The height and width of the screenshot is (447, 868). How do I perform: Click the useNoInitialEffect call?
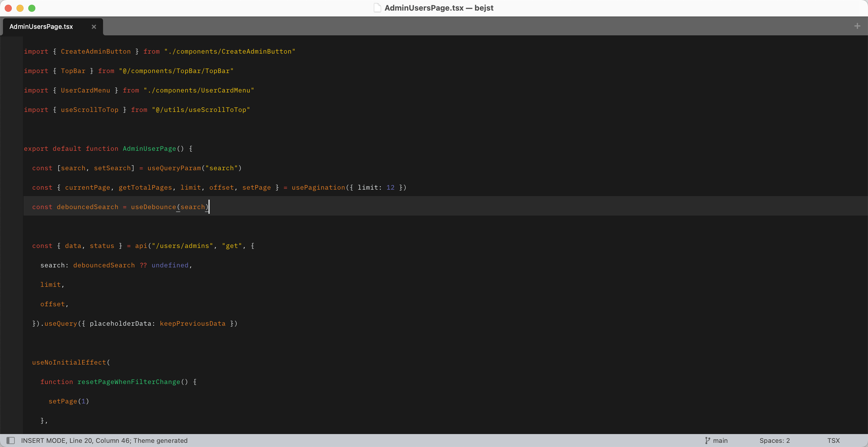tap(69, 362)
